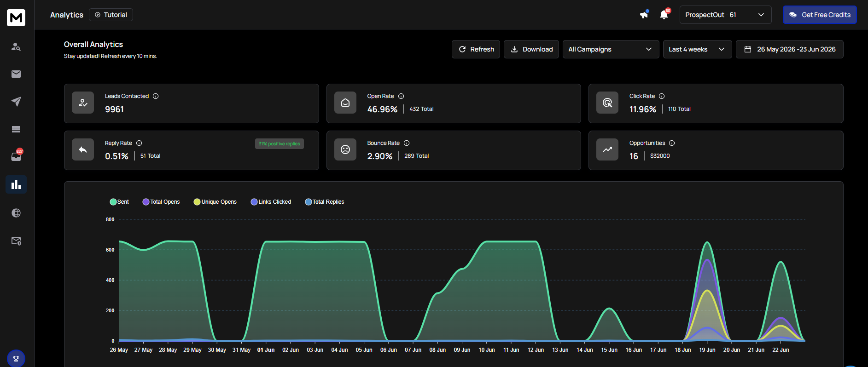Viewport: 868px width, 367px height.
Task: Click the 01 Jun chart axis label
Action: 266,350
